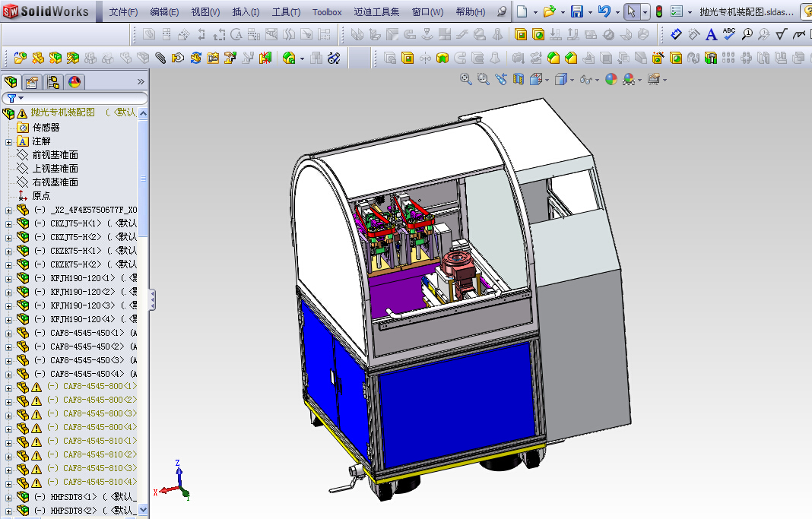The image size is (812, 519).
Task: Activate the Select cursor tool
Action: pos(631,11)
